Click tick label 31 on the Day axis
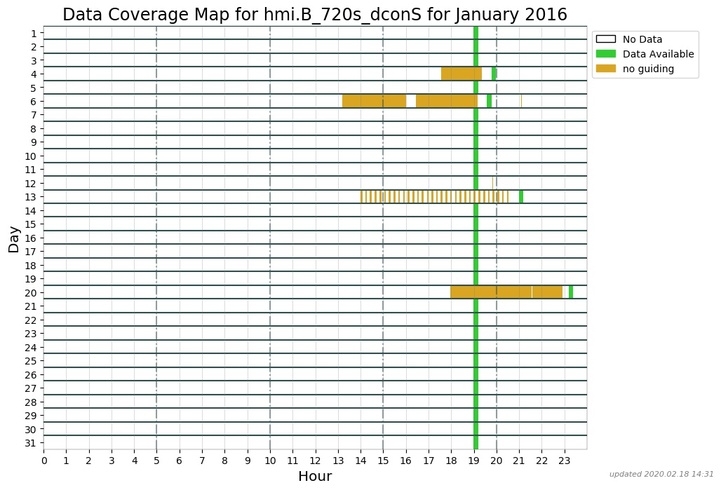Image resolution: width=721 pixels, height=490 pixels. [x=30, y=443]
